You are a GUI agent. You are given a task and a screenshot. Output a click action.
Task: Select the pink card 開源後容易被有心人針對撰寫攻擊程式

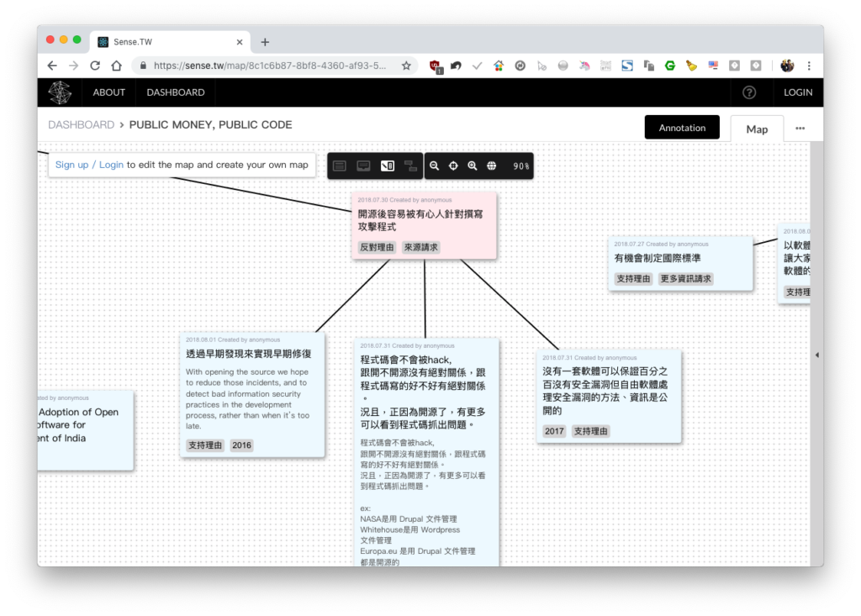[425, 226]
